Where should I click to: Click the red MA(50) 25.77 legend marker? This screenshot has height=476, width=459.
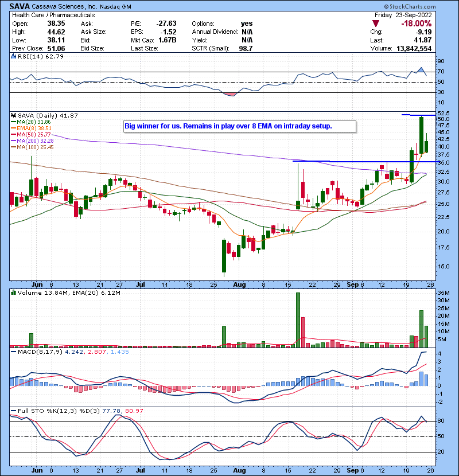click(x=14, y=134)
